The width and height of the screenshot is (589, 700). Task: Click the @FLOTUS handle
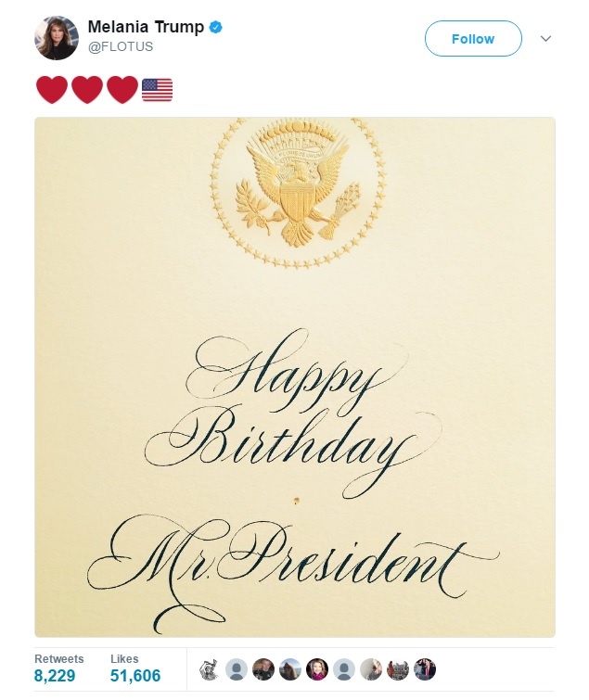(x=121, y=46)
